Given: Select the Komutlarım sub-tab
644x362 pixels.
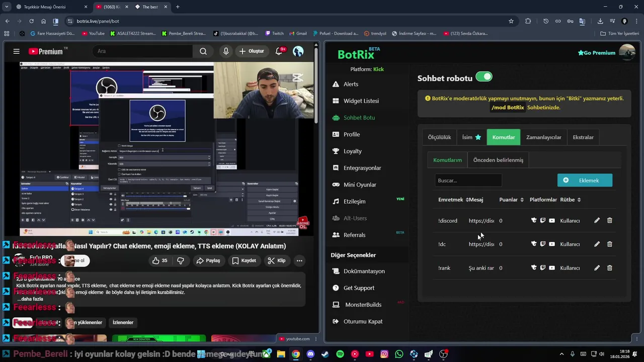Looking at the screenshot, I should pos(447,160).
